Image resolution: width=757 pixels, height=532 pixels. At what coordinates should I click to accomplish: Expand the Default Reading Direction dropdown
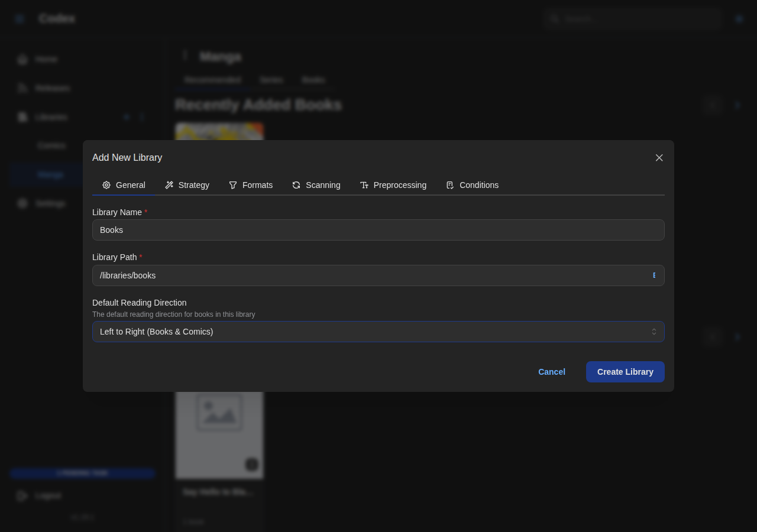click(378, 332)
